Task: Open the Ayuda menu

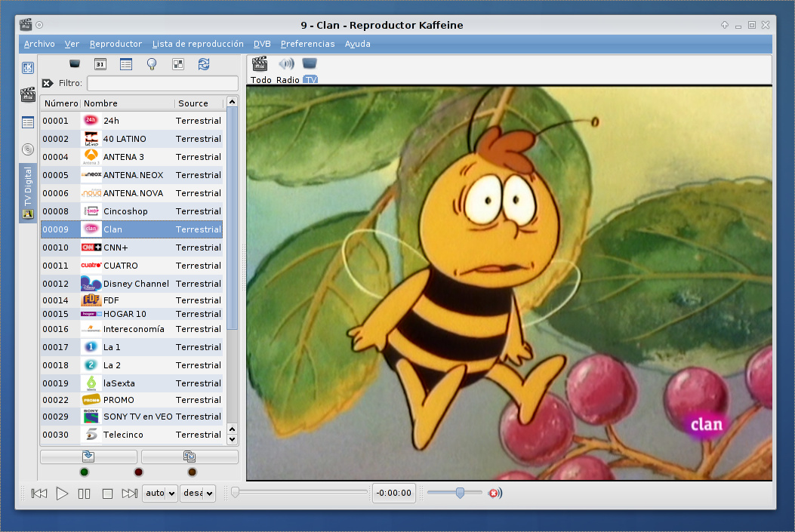Action: 357,44
